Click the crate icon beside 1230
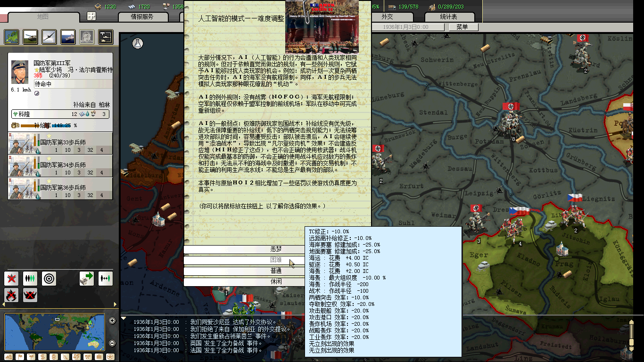Screen dimensions: 644x362 [98, 7]
